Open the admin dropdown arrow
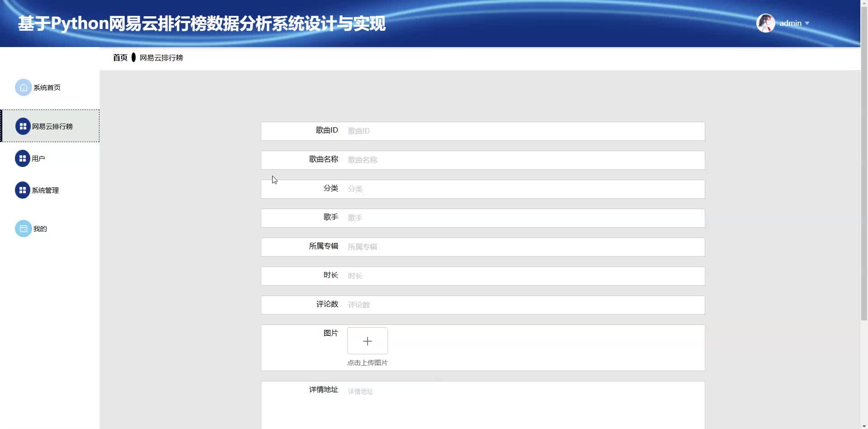The height and width of the screenshot is (429, 868). tap(807, 24)
